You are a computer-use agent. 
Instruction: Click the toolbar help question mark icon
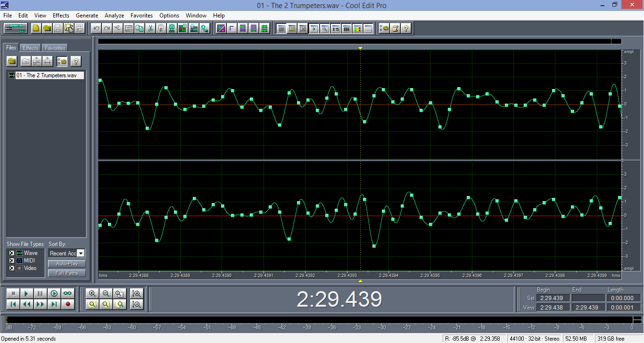406,28
